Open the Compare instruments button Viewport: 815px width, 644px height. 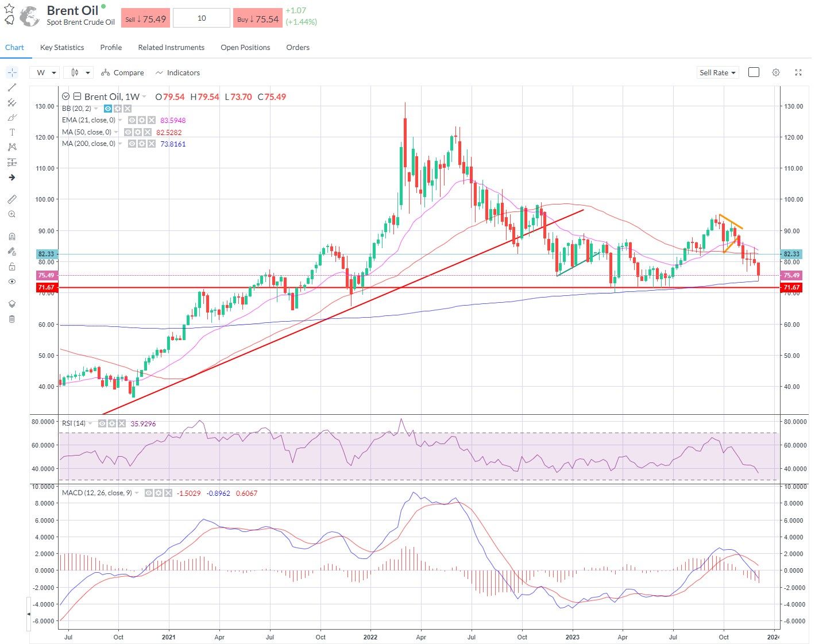[x=122, y=72]
